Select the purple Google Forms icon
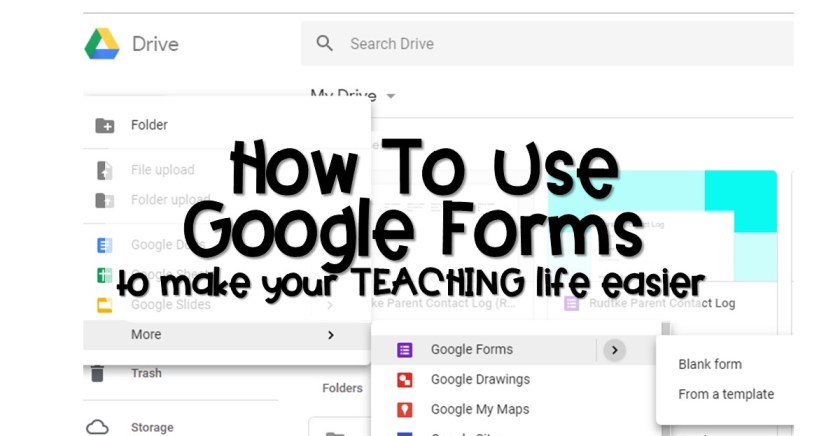The image size is (840, 436). tap(404, 350)
